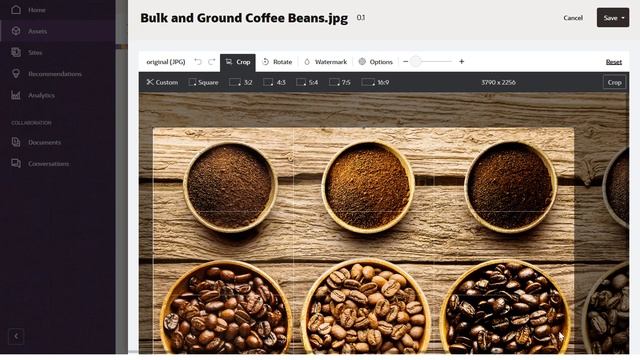Switch to the Watermark tab
This screenshot has width=640, height=360.
(325, 62)
